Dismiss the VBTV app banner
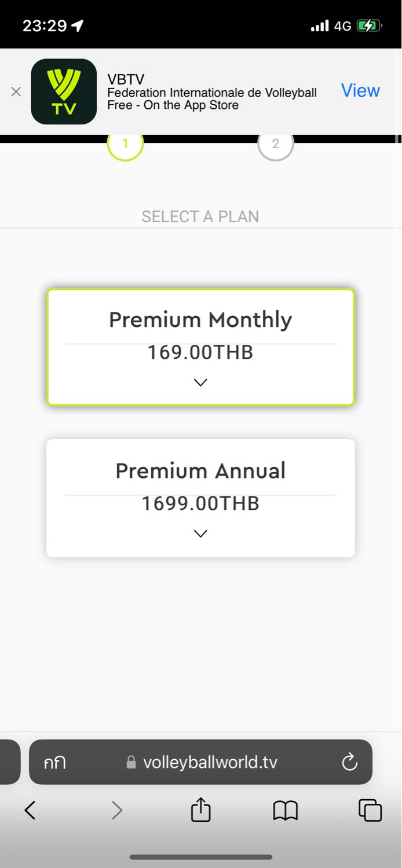Image resolution: width=402 pixels, height=868 pixels. point(16,91)
